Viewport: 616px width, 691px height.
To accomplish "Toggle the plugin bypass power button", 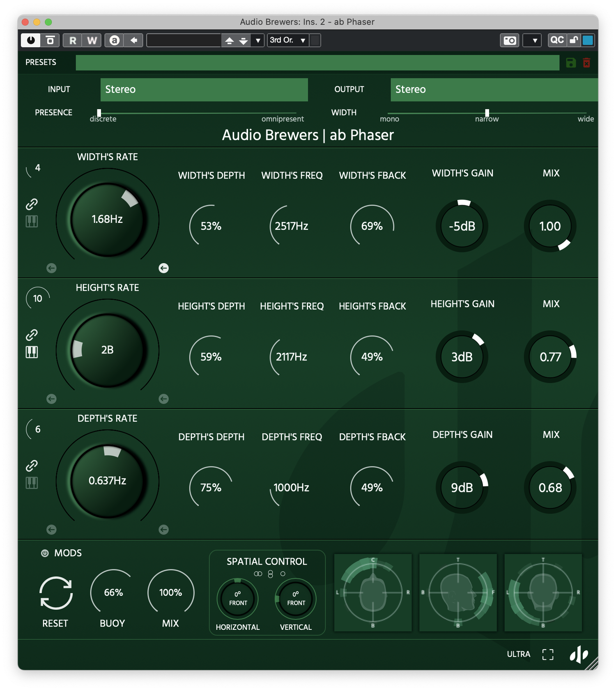I will coord(31,40).
